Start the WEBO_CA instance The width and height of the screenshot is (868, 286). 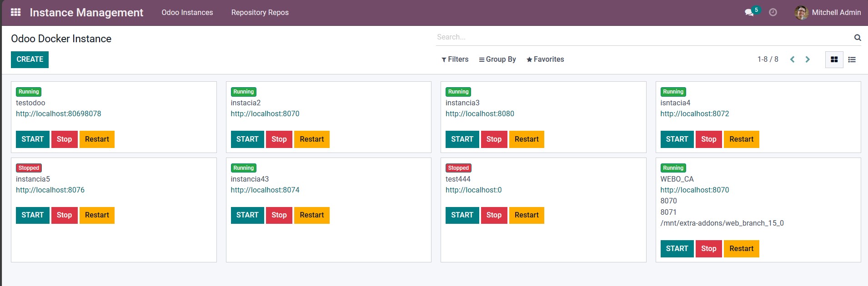point(677,249)
